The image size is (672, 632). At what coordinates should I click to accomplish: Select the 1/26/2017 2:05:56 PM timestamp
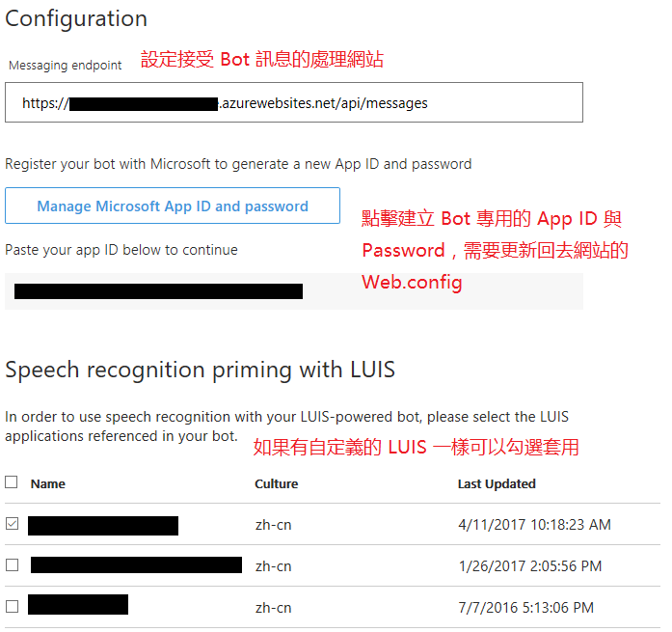pos(529,566)
